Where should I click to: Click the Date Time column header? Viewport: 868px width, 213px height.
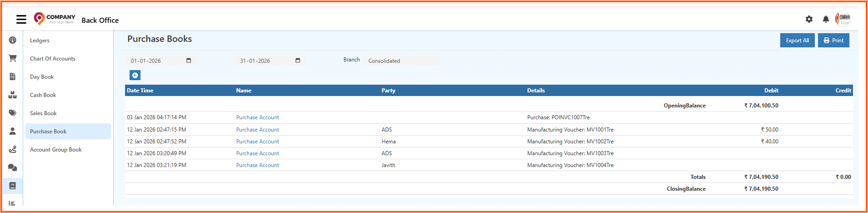point(140,91)
